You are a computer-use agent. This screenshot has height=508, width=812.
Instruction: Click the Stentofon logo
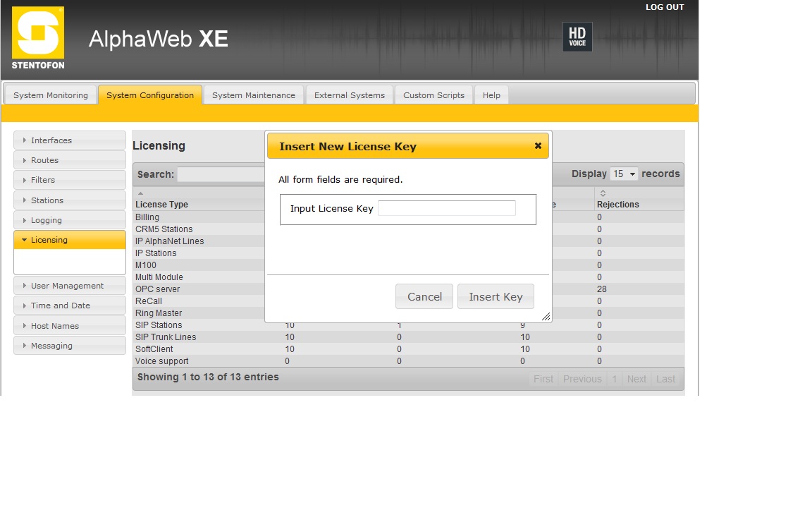[x=38, y=38]
